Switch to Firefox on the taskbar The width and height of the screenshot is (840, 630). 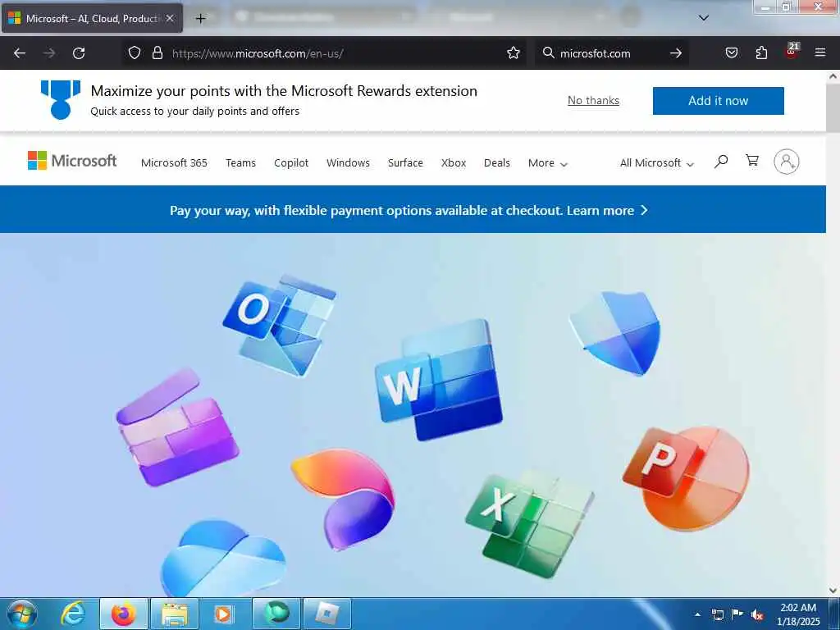click(x=123, y=614)
